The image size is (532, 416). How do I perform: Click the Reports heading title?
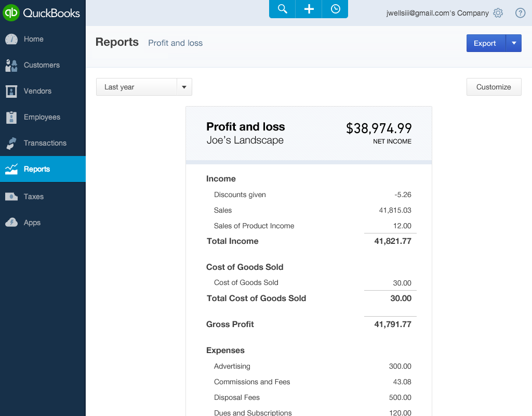pos(117,42)
